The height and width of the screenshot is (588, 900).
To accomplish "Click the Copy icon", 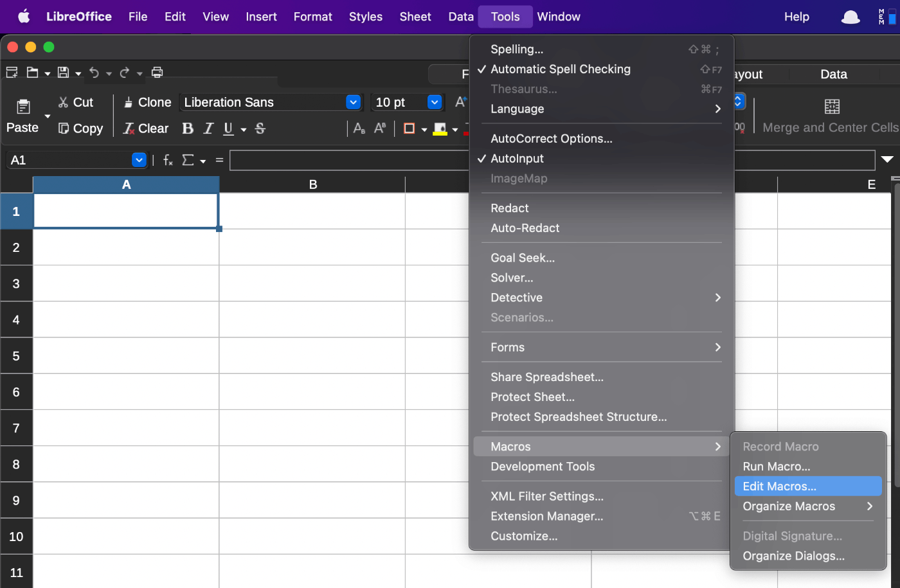I will point(63,129).
